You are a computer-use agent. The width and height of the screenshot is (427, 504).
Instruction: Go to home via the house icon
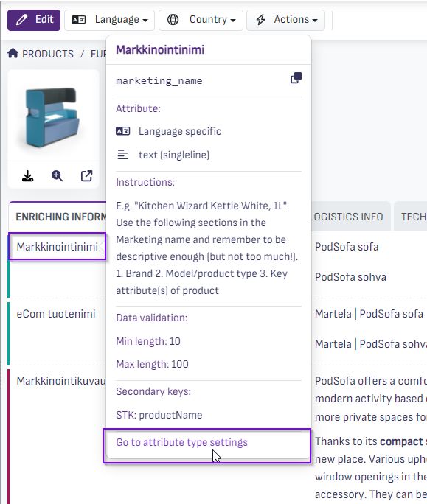(13, 53)
